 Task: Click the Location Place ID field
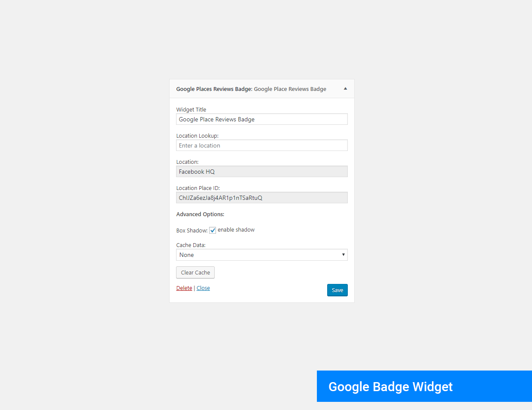point(261,198)
